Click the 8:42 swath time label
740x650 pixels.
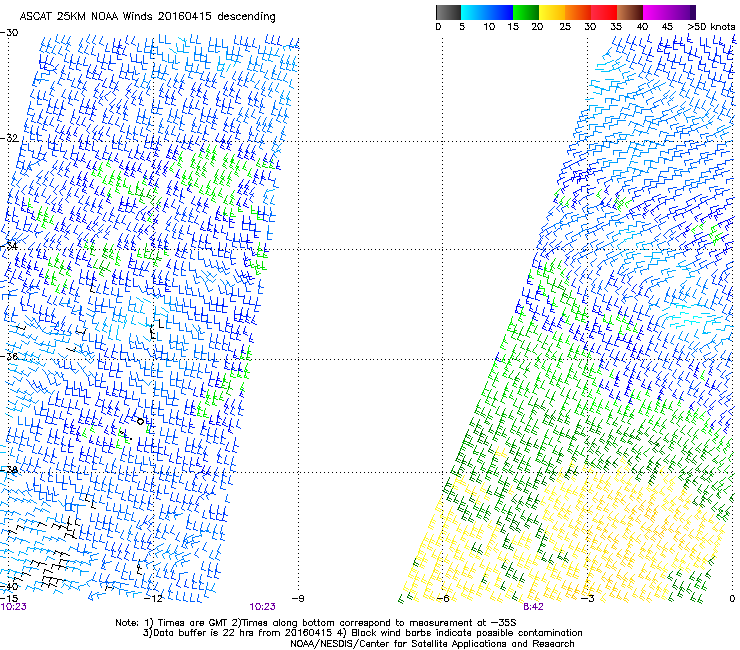(x=533, y=607)
